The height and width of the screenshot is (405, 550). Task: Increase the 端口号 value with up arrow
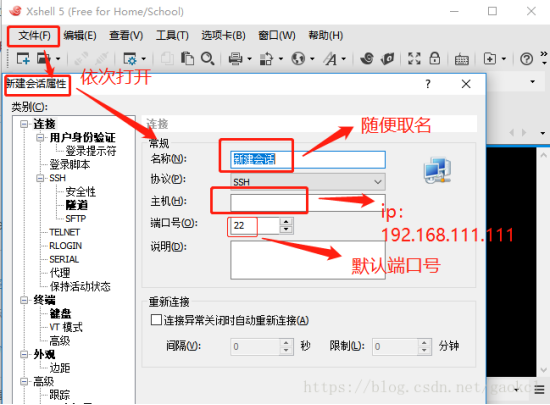coord(286,222)
